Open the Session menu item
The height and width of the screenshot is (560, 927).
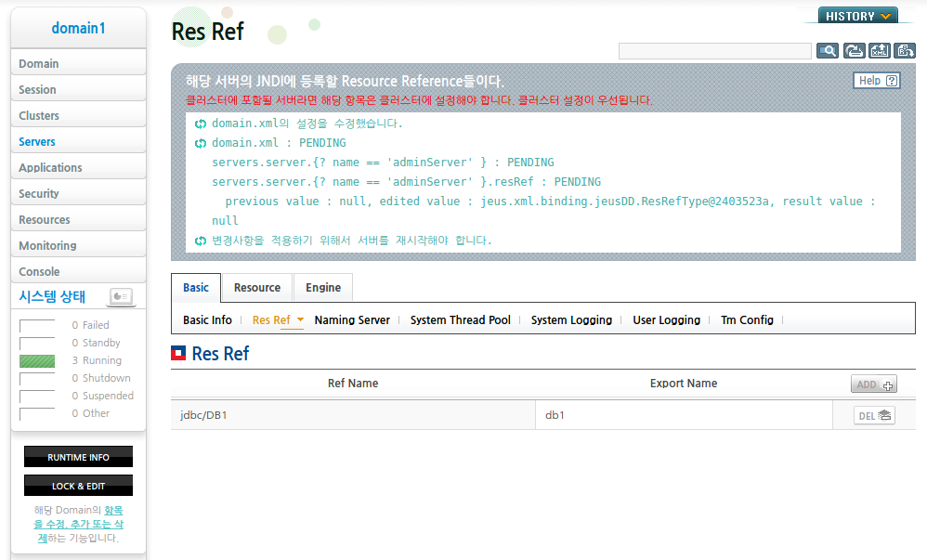pyautogui.click(x=79, y=89)
